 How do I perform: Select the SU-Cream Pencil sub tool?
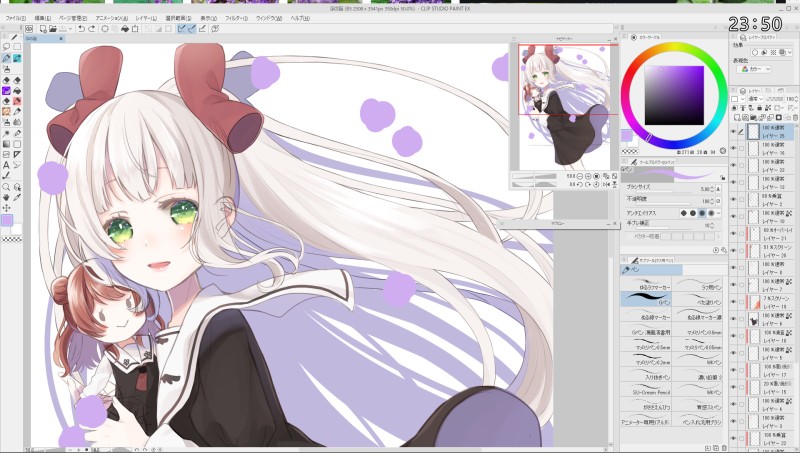tap(646, 389)
